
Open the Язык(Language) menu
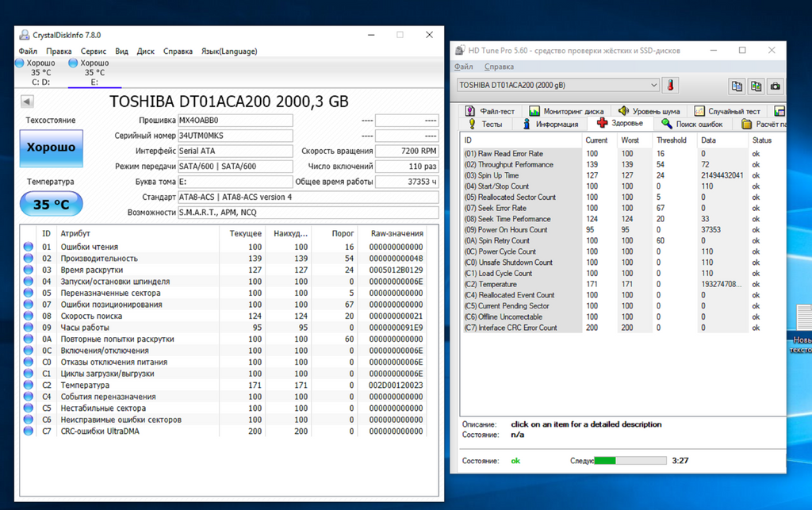(x=229, y=52)
